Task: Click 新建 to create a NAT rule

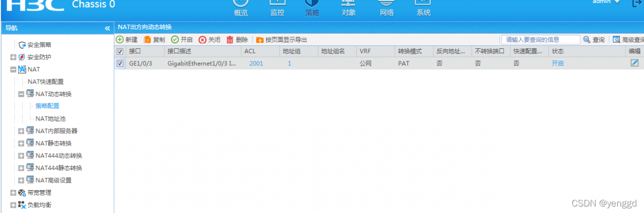Action: pyautogui.click(x=127, y=40)
